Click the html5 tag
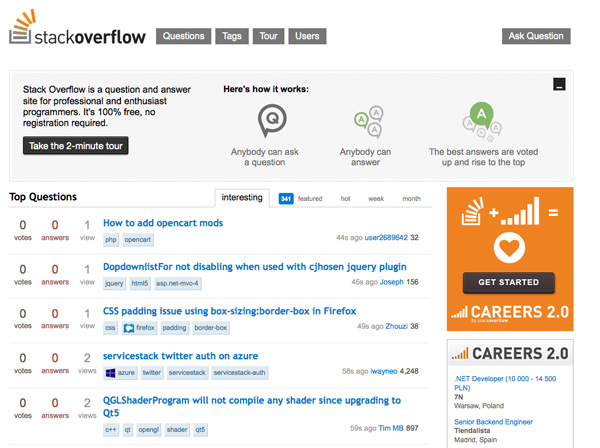 140,283
